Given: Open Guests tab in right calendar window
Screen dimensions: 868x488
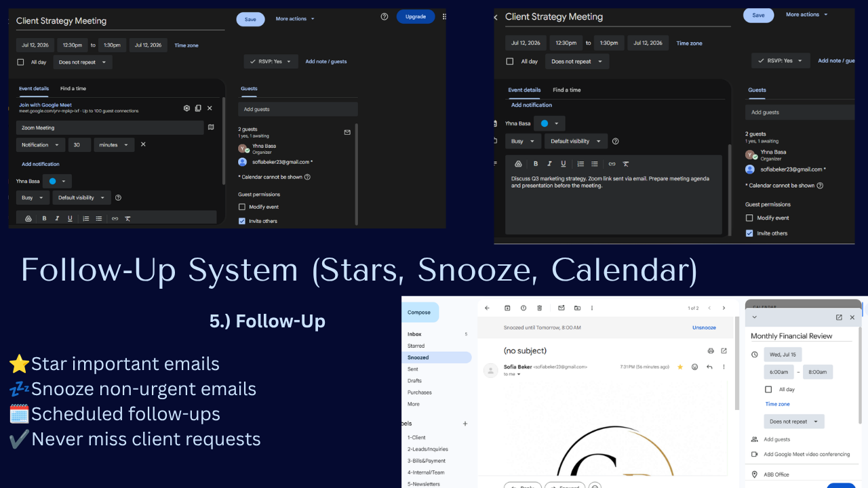Looking at the screenshot, I should click(757, 90).
